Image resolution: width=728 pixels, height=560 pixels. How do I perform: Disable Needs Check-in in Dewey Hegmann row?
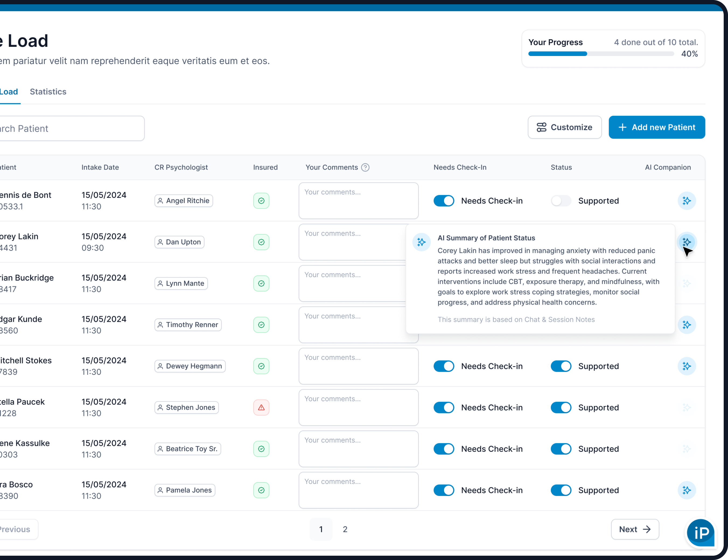pos(444,366)
